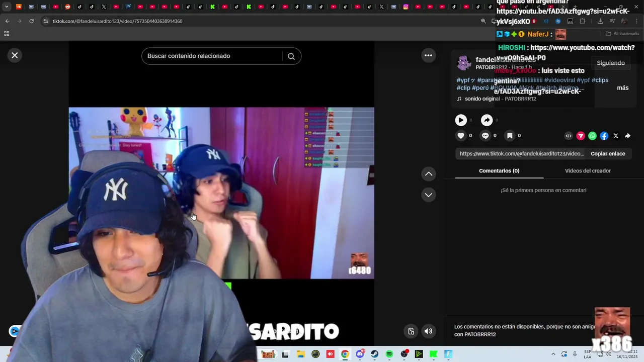Click the 'ESP LAA' language indicator
This screenshot has height=362, width=644.
click(588, 354)
